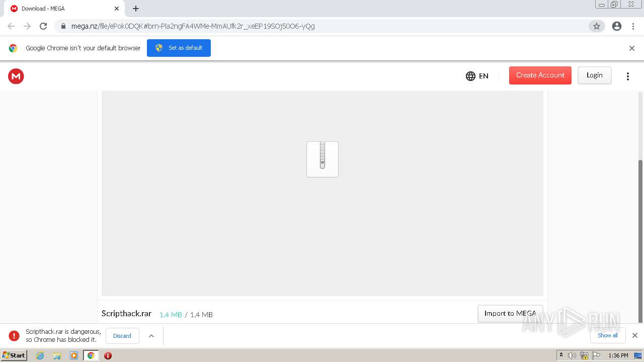
Task: Click the Chrome taskbar icon
Action: tap(91, 355)
